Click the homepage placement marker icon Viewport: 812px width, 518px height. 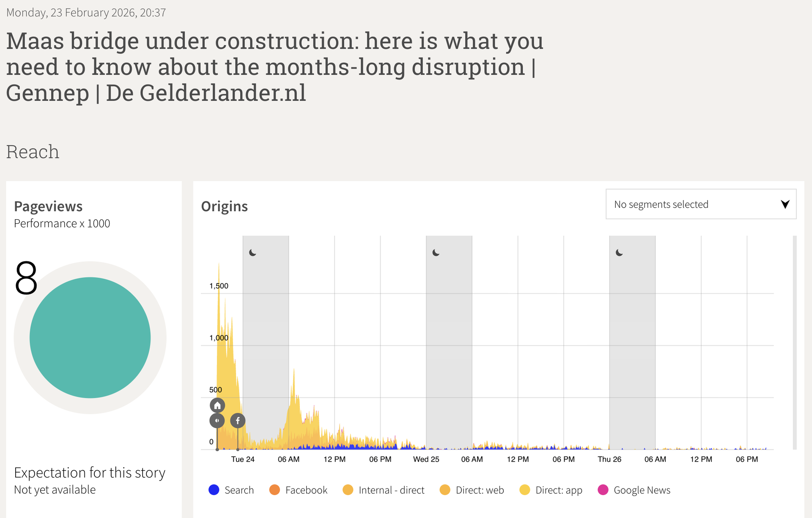217,405
